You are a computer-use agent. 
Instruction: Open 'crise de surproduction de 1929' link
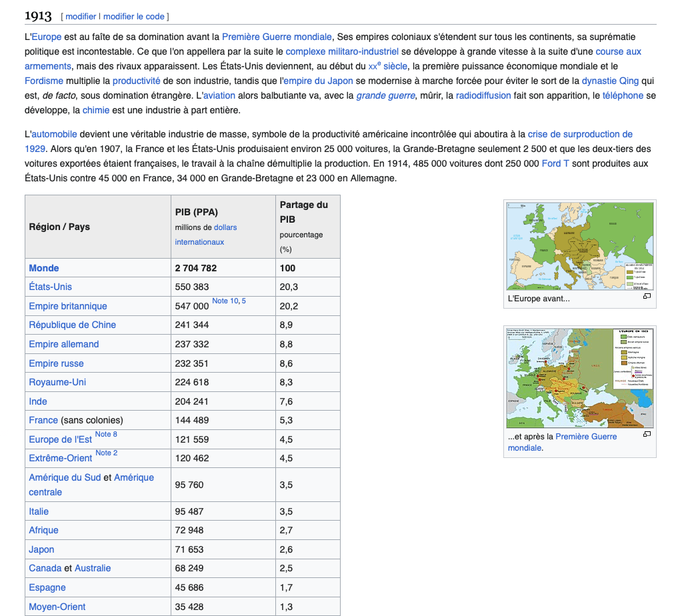[580, 134]
